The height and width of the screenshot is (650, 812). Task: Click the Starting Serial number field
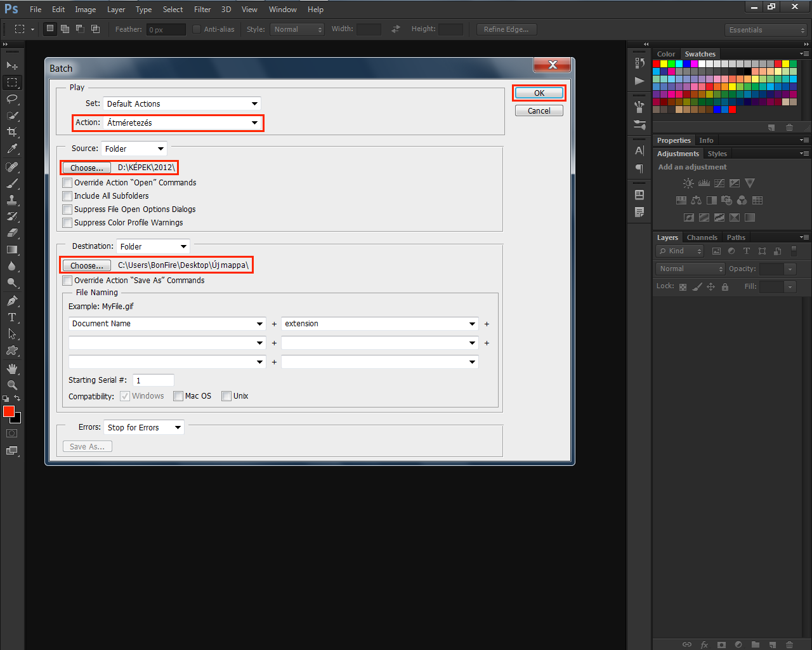[154, 380]
